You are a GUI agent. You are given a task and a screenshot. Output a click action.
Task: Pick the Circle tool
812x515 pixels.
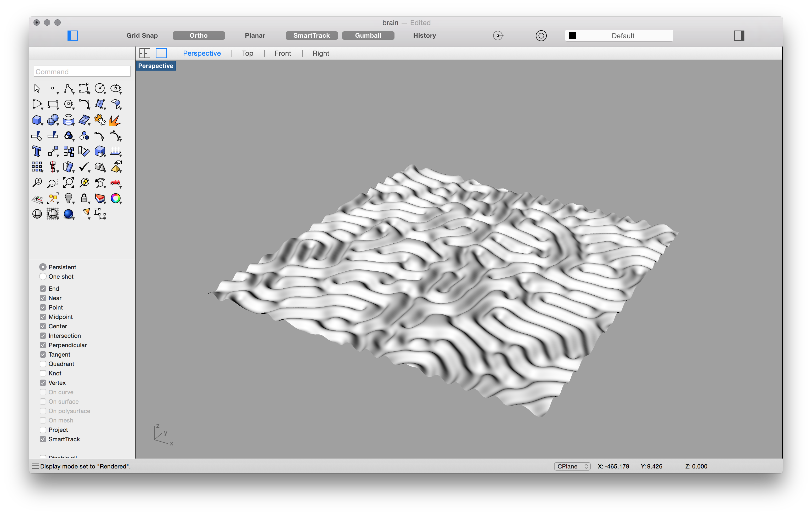point(100,88)
